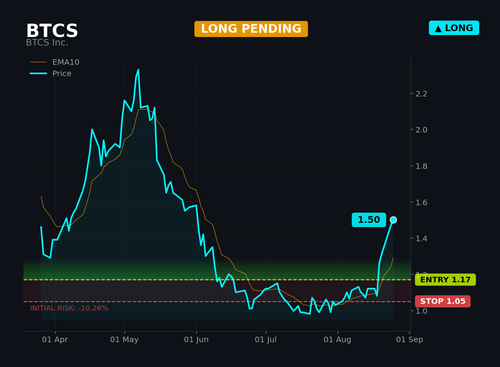
Task: Click the 1.50 current price label
Action: click(369, 220)
